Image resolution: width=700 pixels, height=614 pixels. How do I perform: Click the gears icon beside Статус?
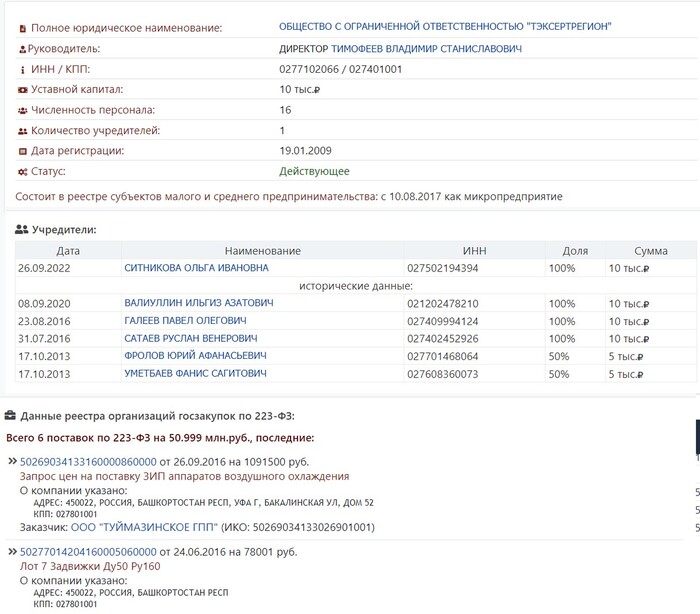click(x=23, y=172)
